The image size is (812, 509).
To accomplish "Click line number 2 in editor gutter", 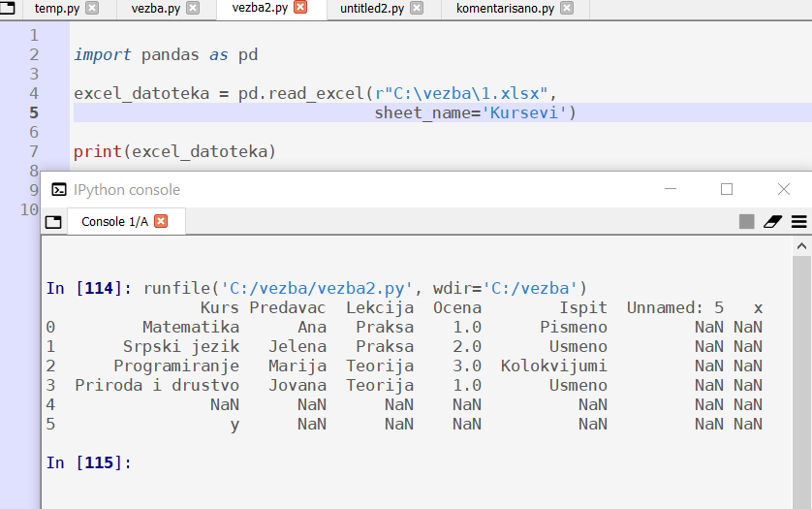I will coord(34,54).
